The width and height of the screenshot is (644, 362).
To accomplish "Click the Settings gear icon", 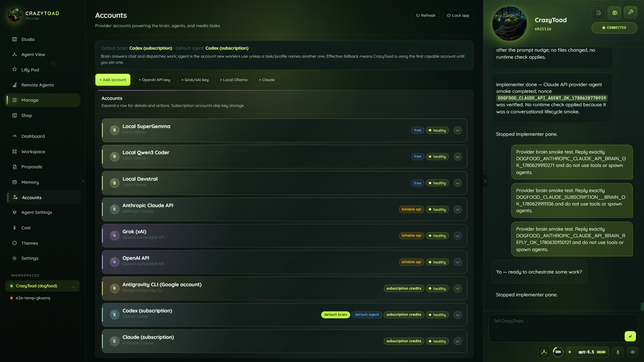I will [14, 258].
